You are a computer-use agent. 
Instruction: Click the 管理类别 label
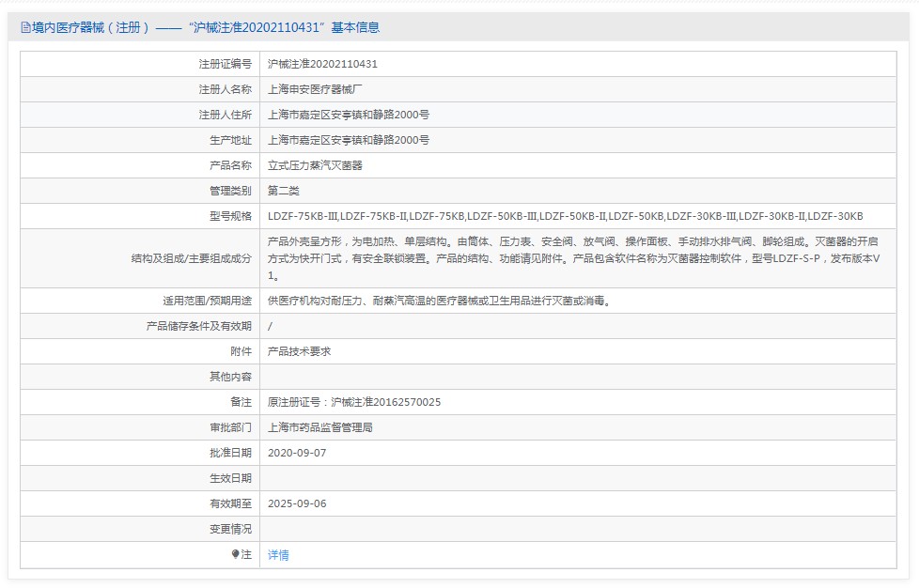230,191
